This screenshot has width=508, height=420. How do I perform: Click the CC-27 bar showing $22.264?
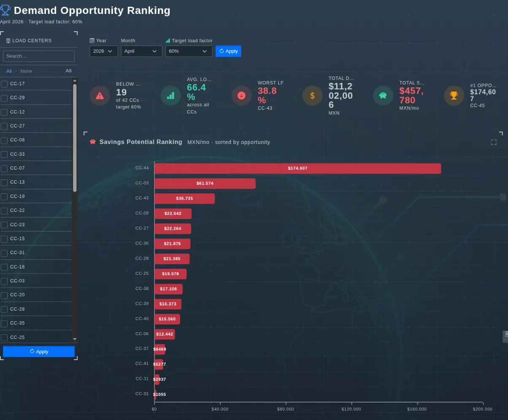pos(173,229)
